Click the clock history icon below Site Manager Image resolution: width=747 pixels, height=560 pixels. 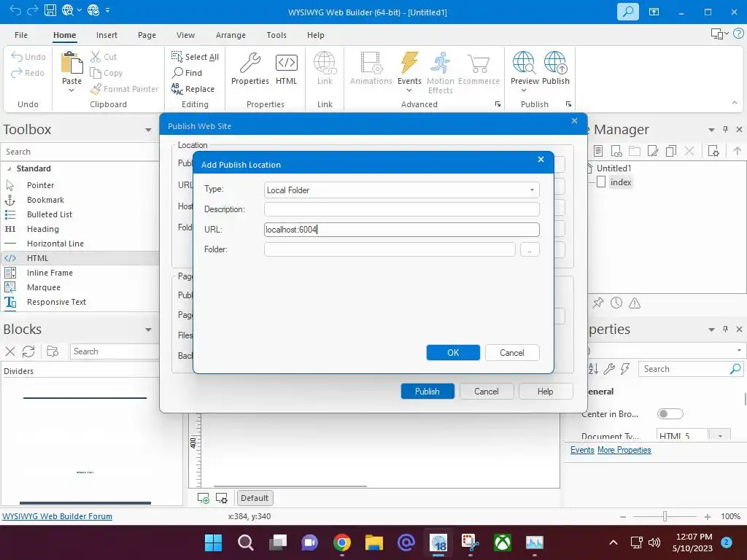(616, 303)
